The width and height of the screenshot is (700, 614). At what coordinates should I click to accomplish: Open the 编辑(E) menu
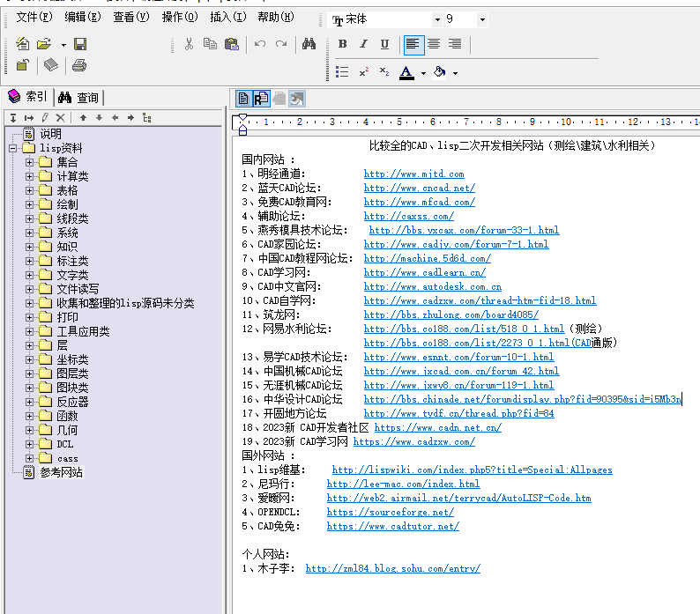click(x=83, y=17)
